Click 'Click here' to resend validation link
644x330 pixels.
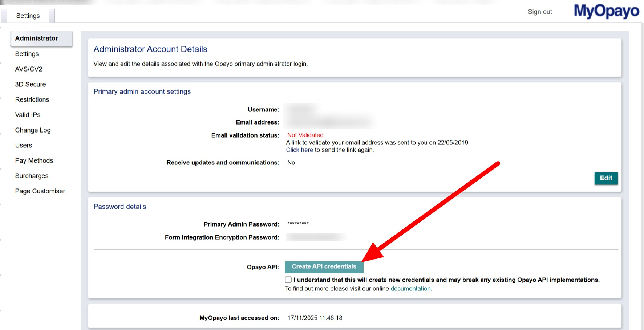tap(299, 150)
